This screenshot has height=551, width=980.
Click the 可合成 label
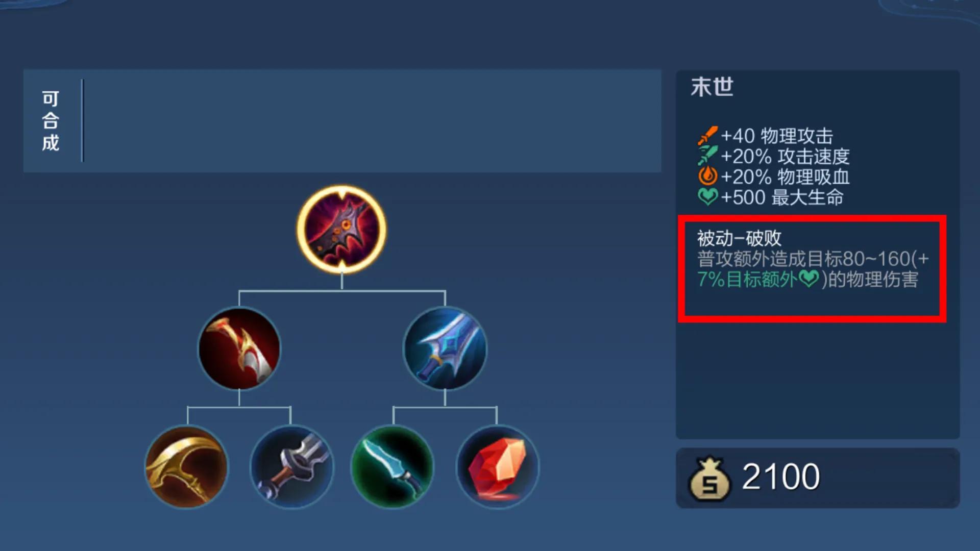[x=51, y=121]
